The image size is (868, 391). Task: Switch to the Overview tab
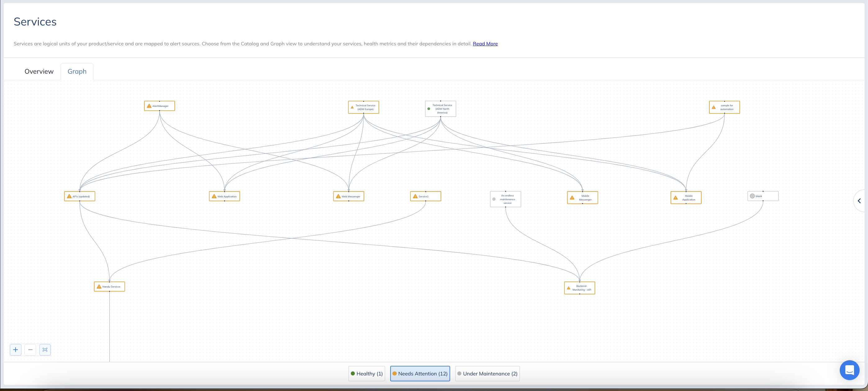(39, 71)
